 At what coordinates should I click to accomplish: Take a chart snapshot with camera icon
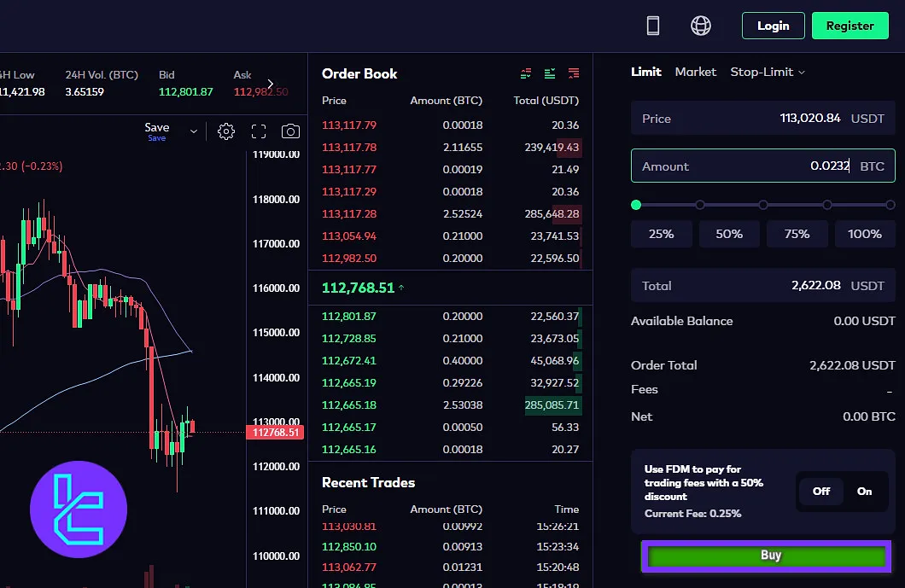291,131
